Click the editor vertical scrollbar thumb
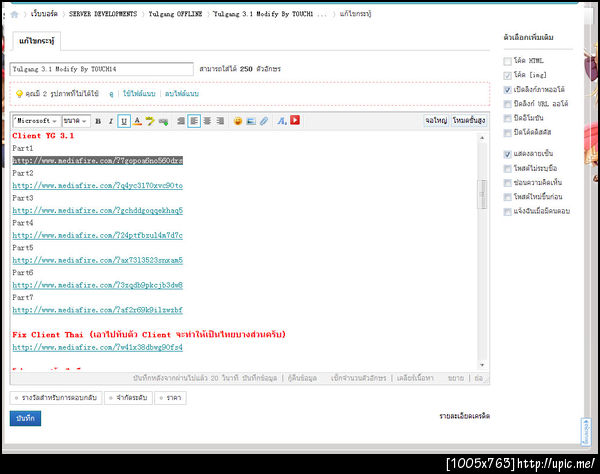This screenshot has width=600, height=474. (x=482, y=194)
